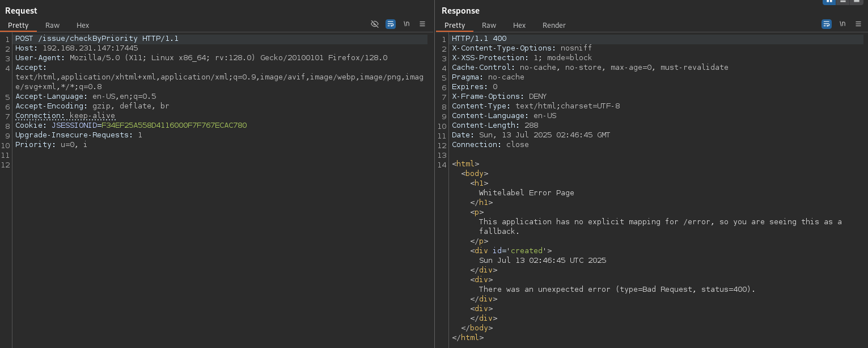This screenshot has height=348, width=868.
Task: Select the Pretty tab in the Request panel
Action: pos(19,25)
